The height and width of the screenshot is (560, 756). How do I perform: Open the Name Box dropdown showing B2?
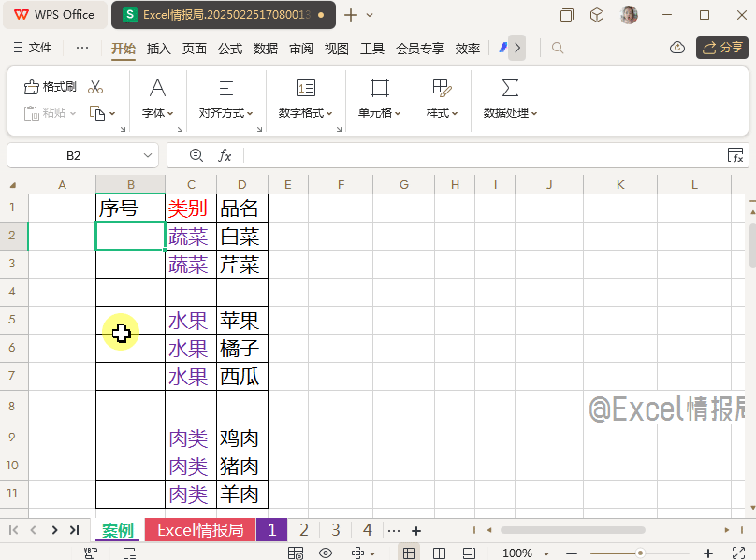coord(146,155)
